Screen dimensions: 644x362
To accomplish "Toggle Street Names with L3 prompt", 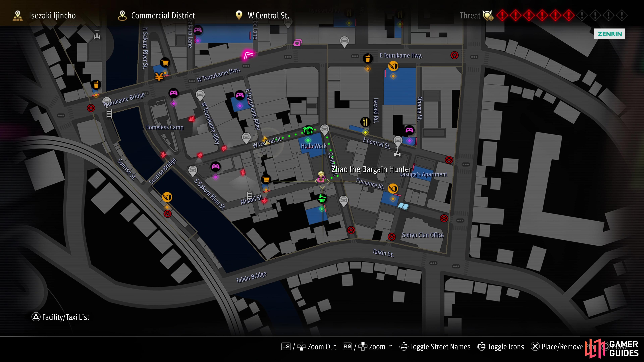I will point(435,347).
